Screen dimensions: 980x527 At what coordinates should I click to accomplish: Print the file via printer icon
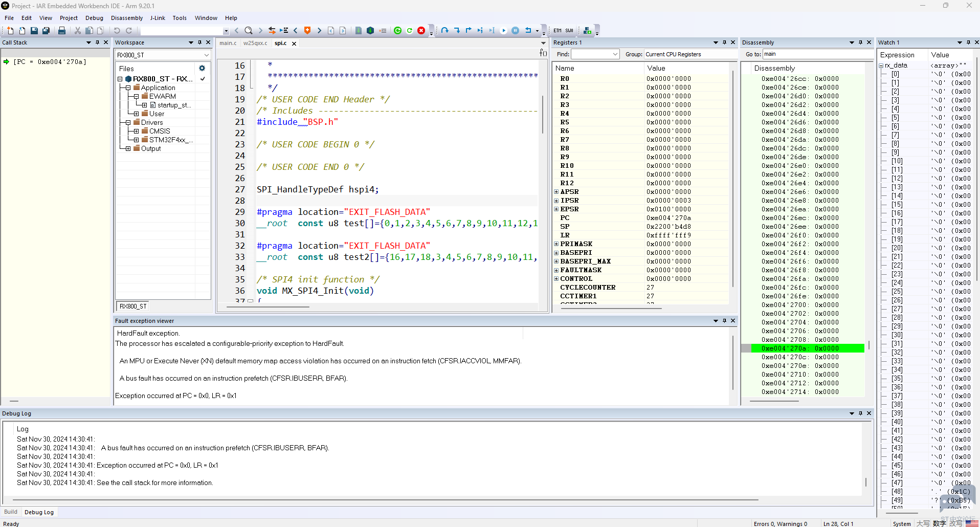tap(62, 31)
